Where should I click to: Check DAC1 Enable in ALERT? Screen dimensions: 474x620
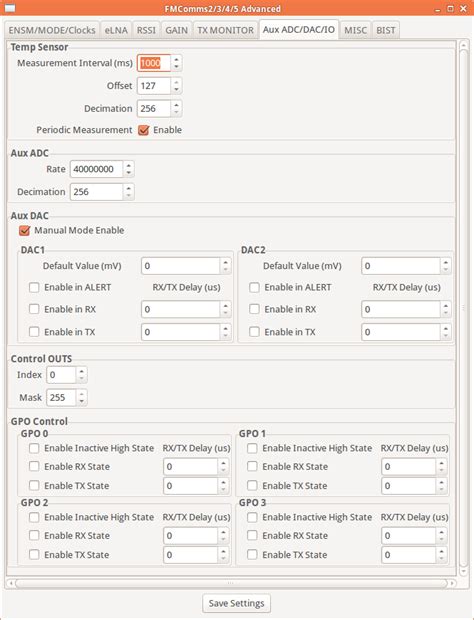(x=34, y=287)
